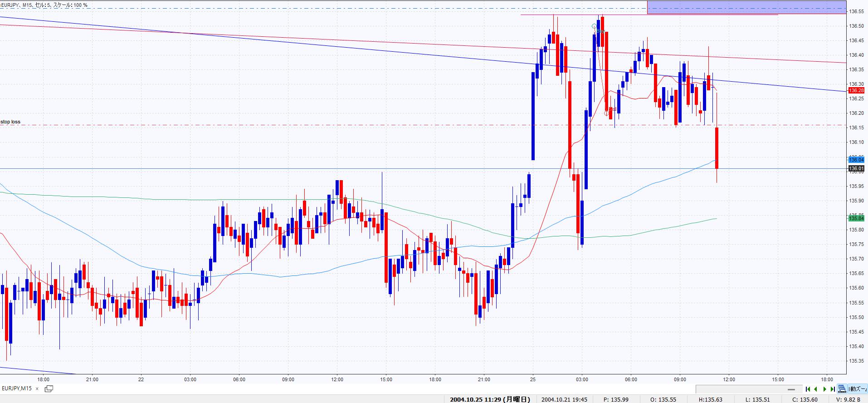Select the EURJPY,M15 chart tab
The image size is (868, 403).
tap(17, 388)
